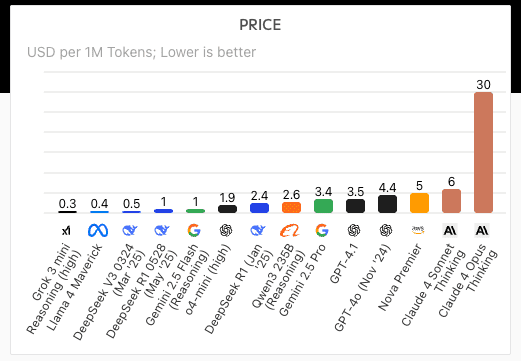521x361 pixels.
Task: Click the OpenAI logo for GPT-4.1
Action: (x=354, y=230)
